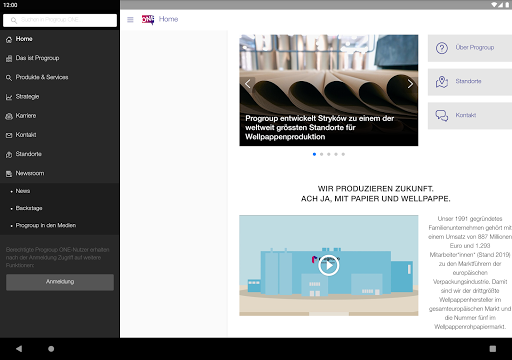This screenshot has width=512, height=360.
Task: Play the factory illustration video
Action: click(x=329, y=265)
